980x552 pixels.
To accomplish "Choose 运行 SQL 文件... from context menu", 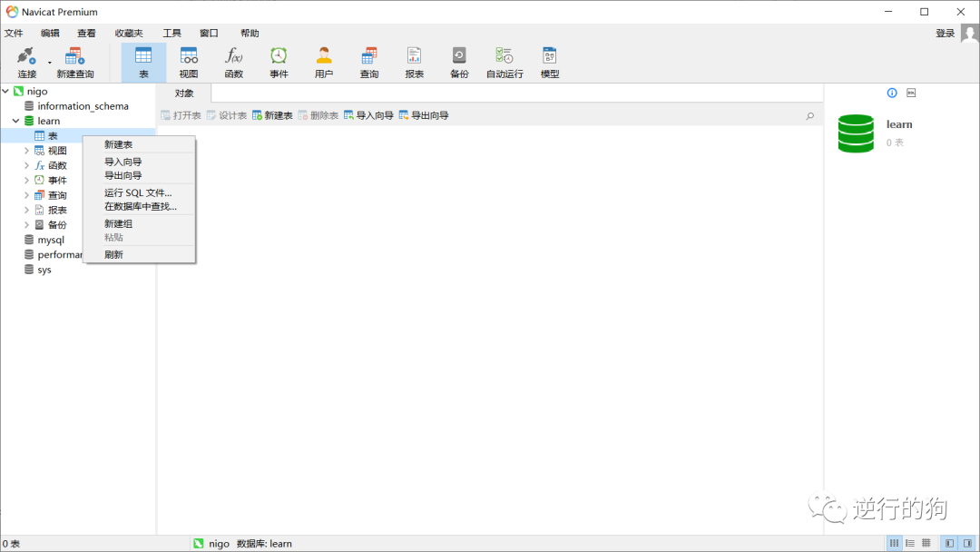I will tap(139, 193).
